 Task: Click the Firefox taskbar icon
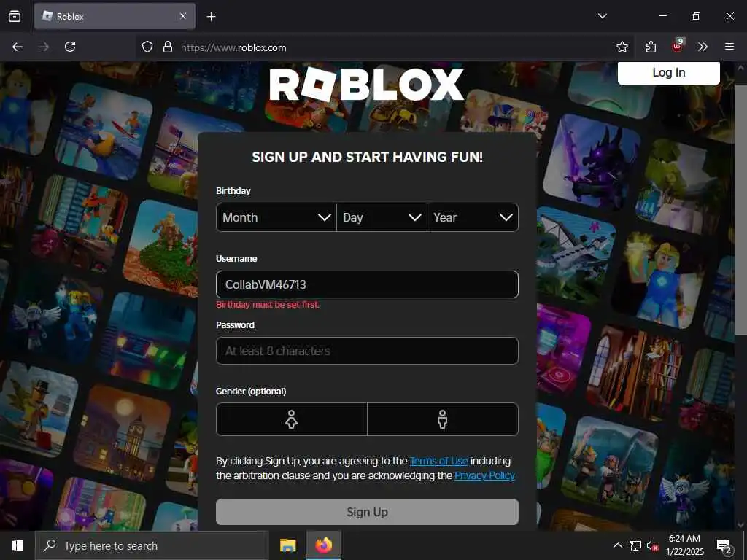pyautogui.click(x=323, y=545)
